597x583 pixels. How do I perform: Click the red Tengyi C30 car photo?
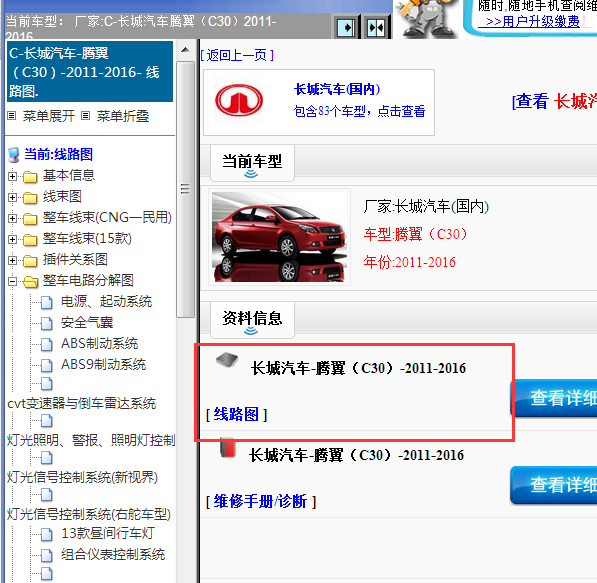(279, 237)
